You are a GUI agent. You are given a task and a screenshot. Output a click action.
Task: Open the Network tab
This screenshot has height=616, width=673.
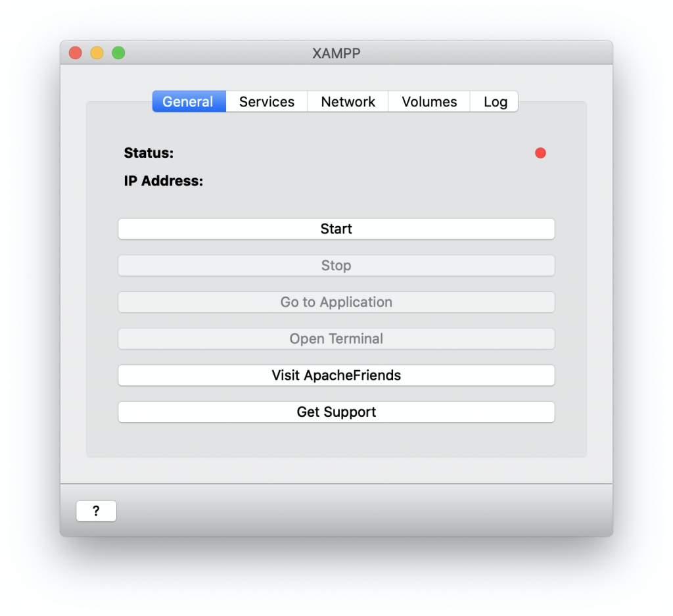348,102
